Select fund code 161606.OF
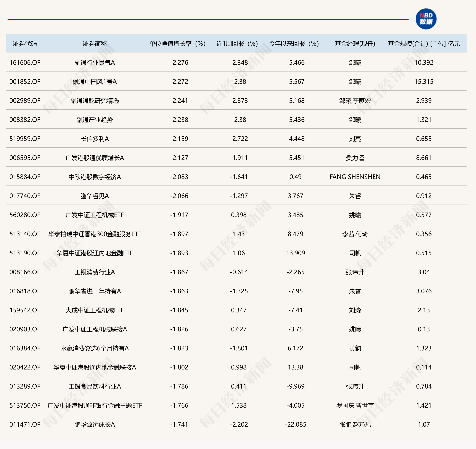This screenshot has height=449, width=476. point(25,63)
